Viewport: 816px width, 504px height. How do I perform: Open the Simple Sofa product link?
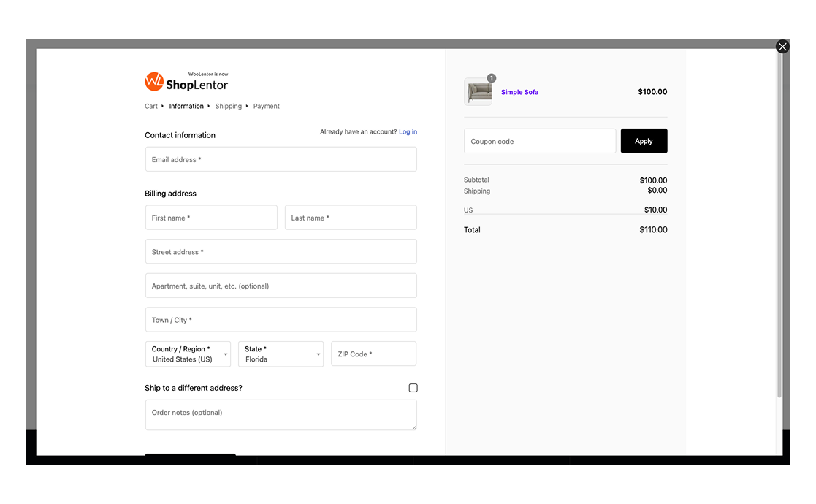coord(519,91)
